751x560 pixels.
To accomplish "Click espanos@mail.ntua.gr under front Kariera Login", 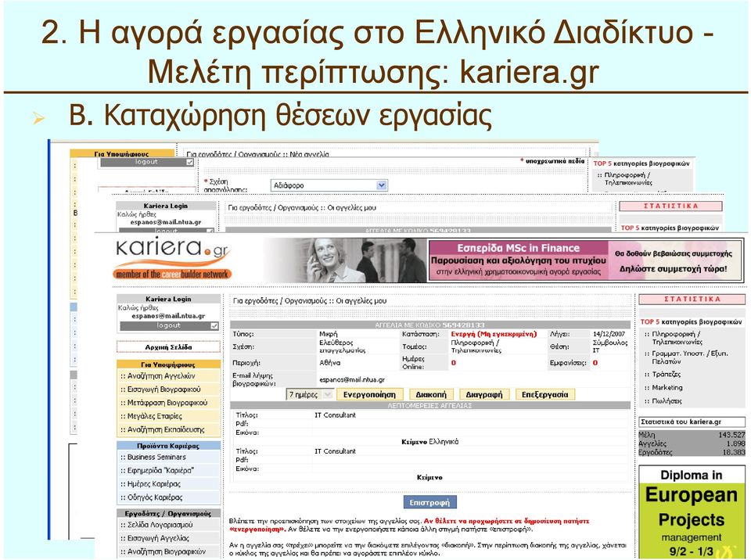I will coord(168,316).
